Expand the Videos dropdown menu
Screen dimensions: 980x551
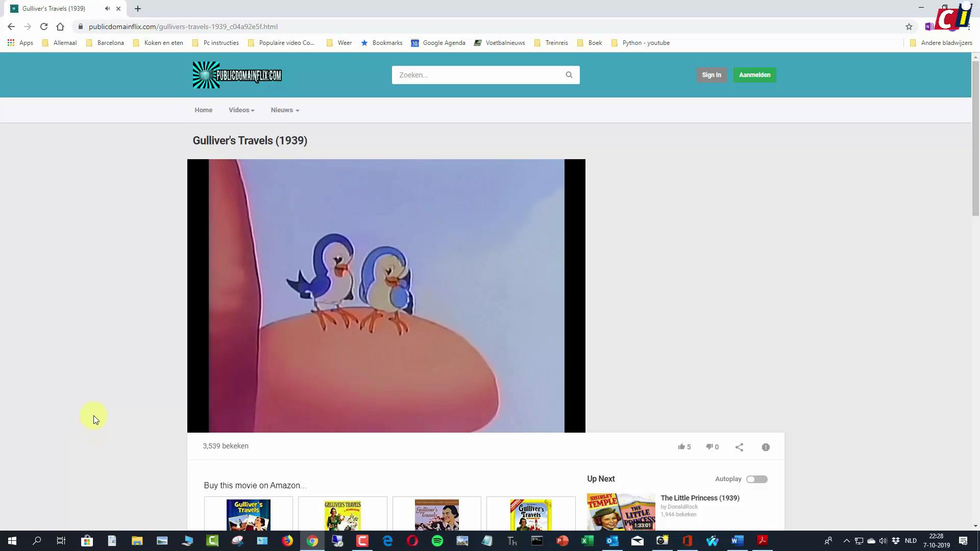241,110
